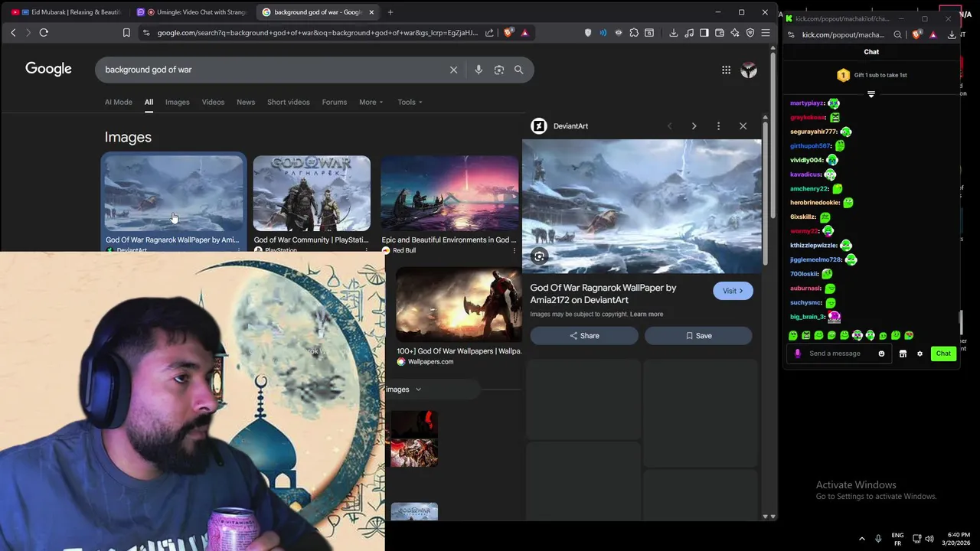Screen dimensions: 980x551
Task: Click the taskbar volume speaker icon
Action: (x=929, y=539)
